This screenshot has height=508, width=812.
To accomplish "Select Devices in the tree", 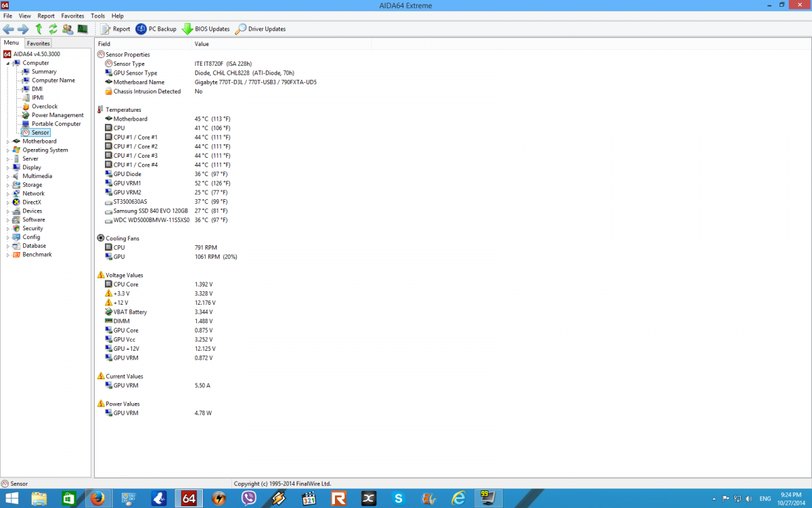I will (32, 211).
